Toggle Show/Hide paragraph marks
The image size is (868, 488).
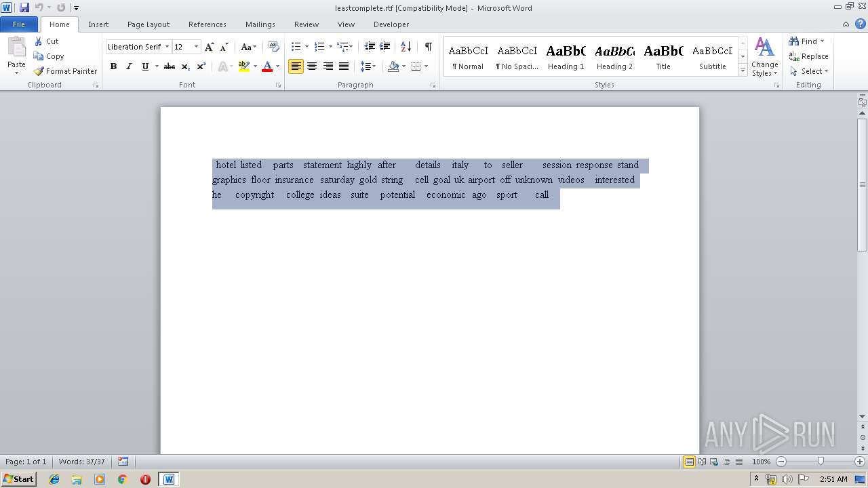(428, 47)
